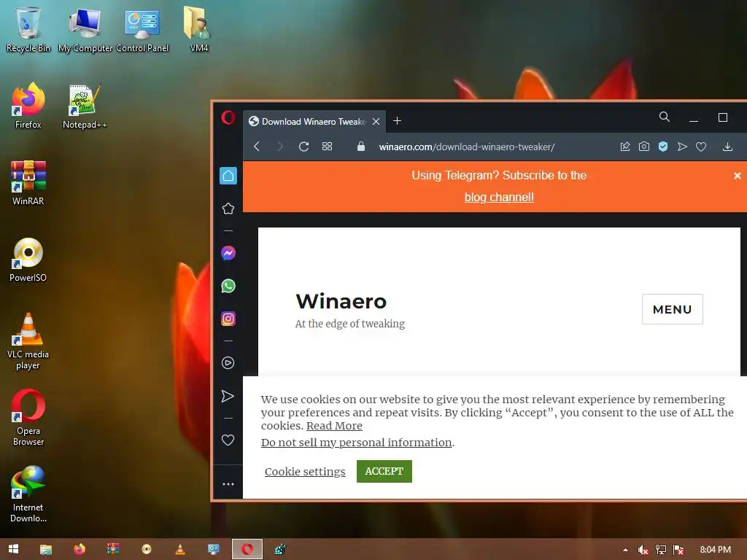The width and height of the screenshot is (747, 560).
Task: Open network tray icon
Action: [661, 550]
